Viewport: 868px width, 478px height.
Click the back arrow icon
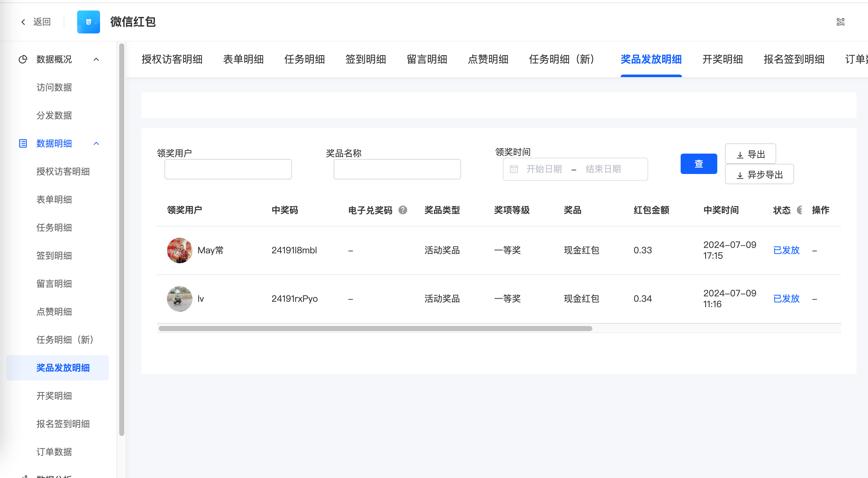pos(23,22)
